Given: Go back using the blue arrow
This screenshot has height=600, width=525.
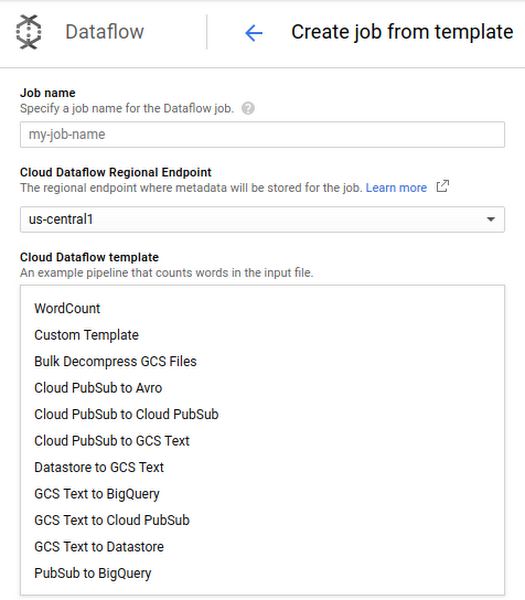Looking at the screenshot, I should coord(254,33).
